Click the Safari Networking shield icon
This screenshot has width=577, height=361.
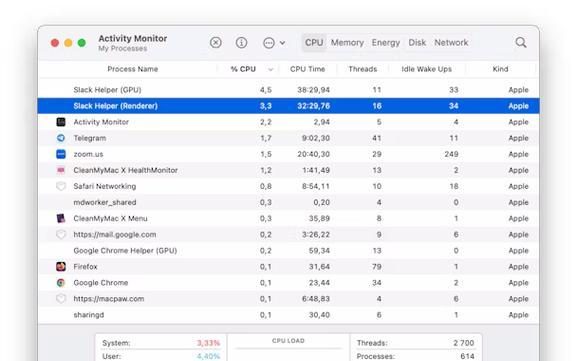tap(61, 186)
